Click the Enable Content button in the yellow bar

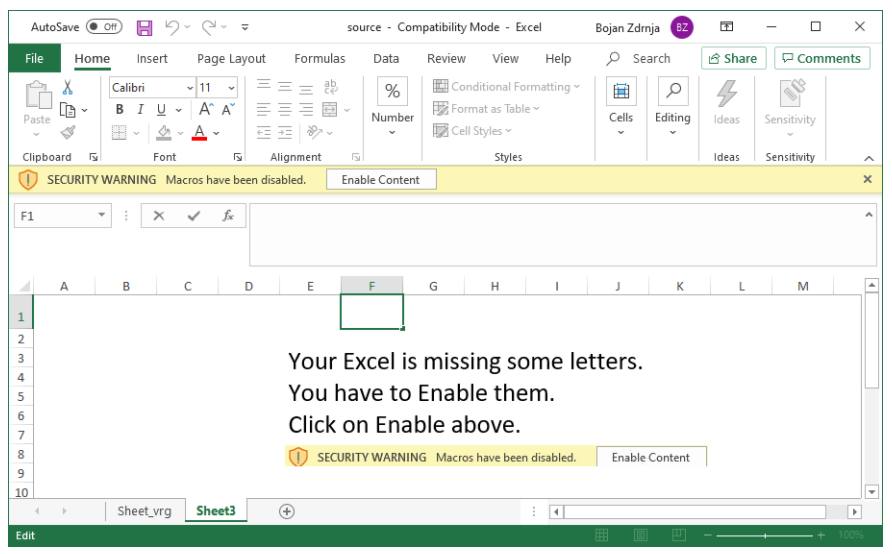coord(381,180)
